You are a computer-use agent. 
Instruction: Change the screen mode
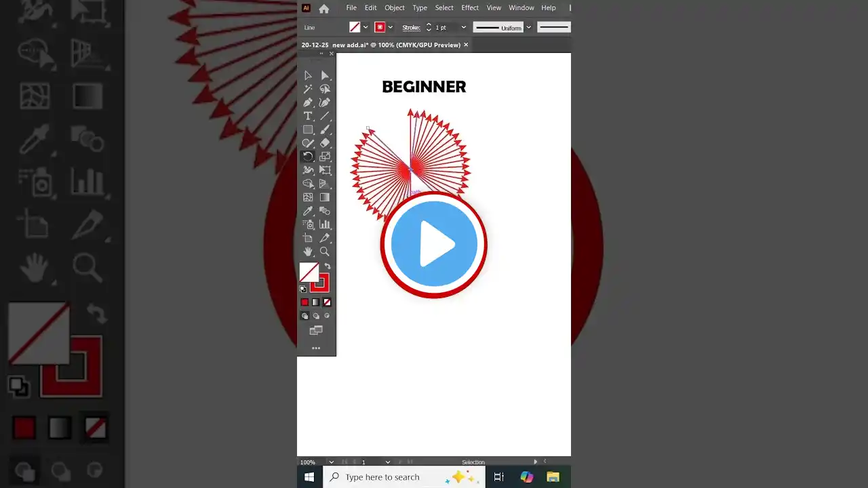point(316,331)
